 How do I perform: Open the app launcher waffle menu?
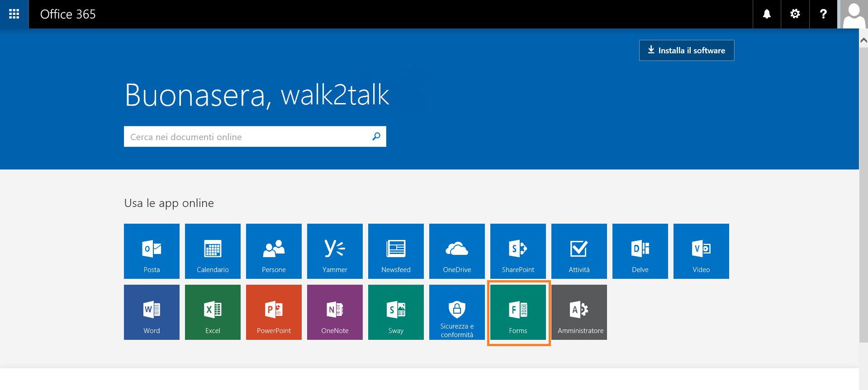pyautogui.click(x=14, y=14)
